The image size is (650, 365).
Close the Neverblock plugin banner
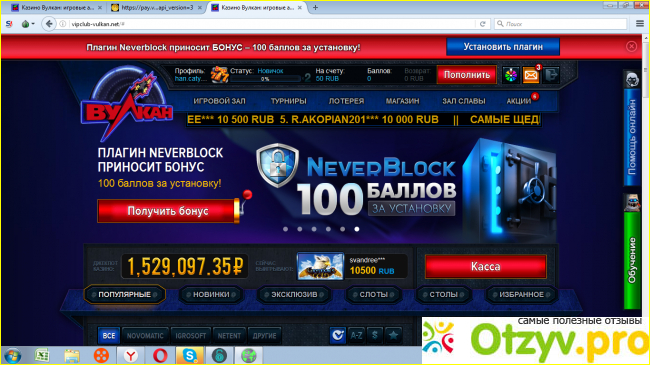click(631, 46)
